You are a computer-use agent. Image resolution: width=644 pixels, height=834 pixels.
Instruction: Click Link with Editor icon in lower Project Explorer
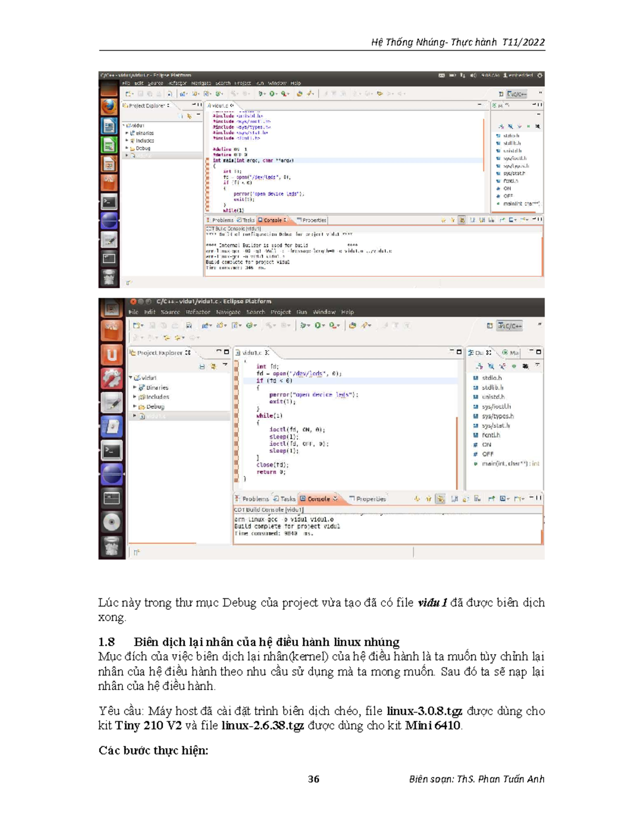click(x=213, y=367)
